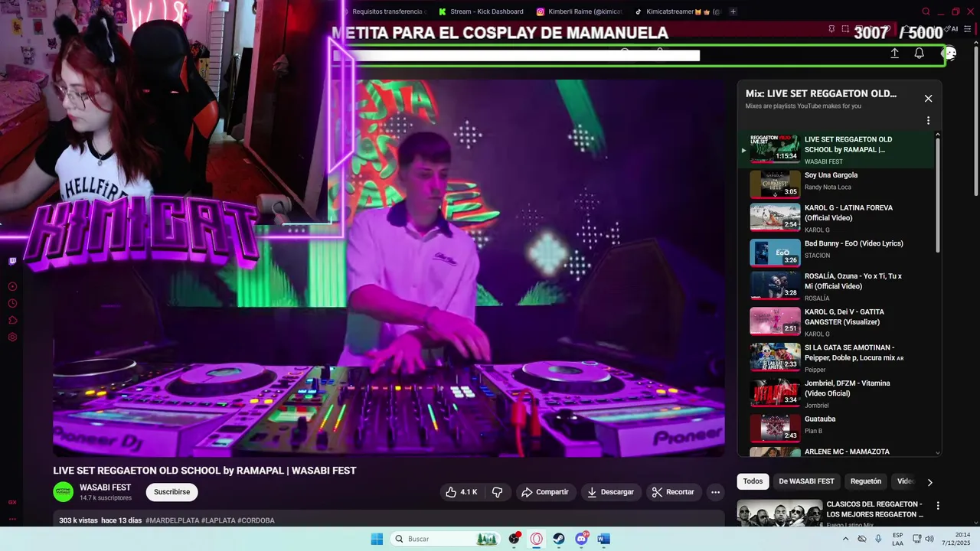Image resolution: width=980 pixels, height=551 pixels.
Task: Play SI LA GATA SE AMOTINAN
Action: pos(836,357)
